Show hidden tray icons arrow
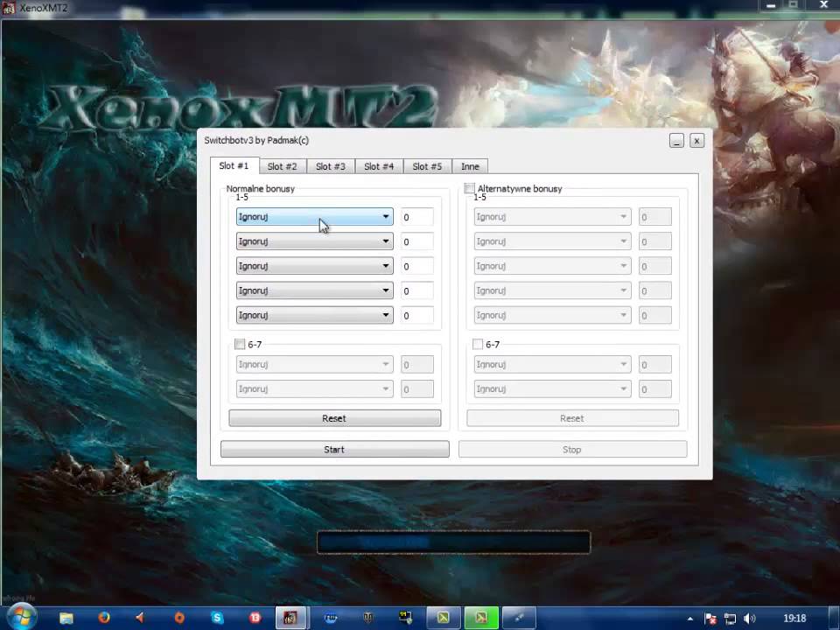 point(690,619)
